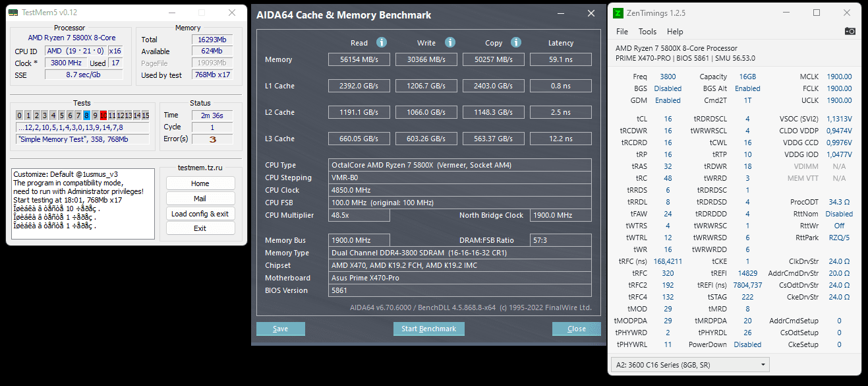Screen dimensions: 868x386
Task: Click the Error(s) count field in TestMem5
Action: pyautogui.click(x=212, y=139)
